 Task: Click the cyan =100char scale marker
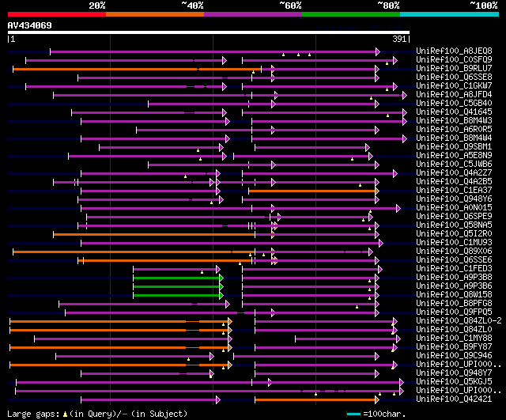[x=353, y=414]
